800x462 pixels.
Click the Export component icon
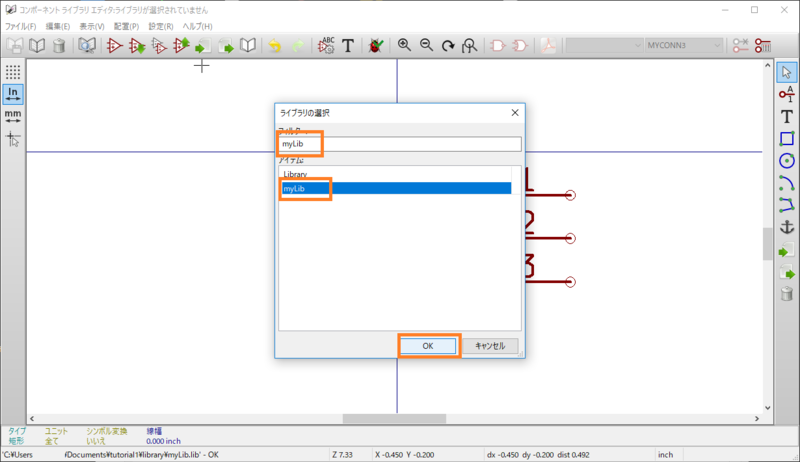(x=226, y=45)
